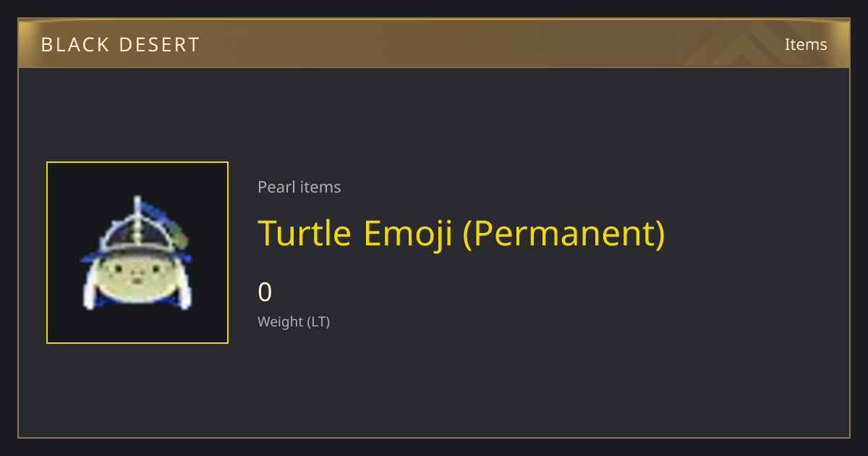Click the word Permanent in item name
Screen dimensions: 868x456
coord(563,234)
